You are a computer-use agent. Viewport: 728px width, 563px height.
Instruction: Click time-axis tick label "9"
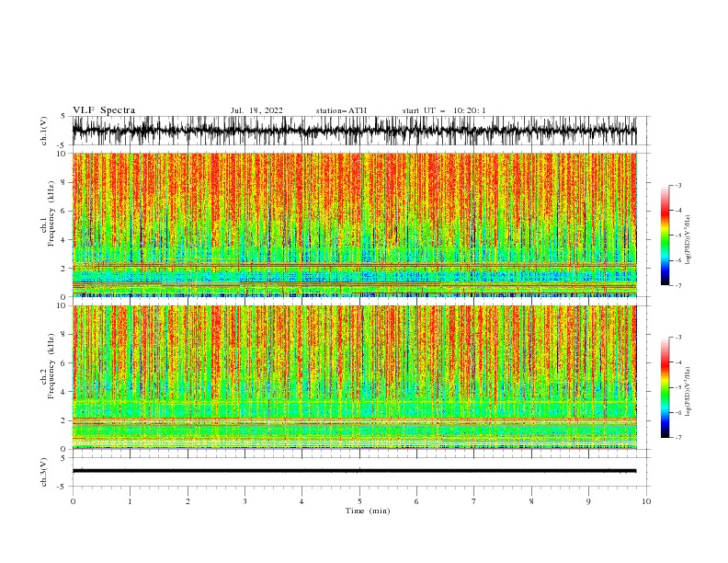click(588, 501)
